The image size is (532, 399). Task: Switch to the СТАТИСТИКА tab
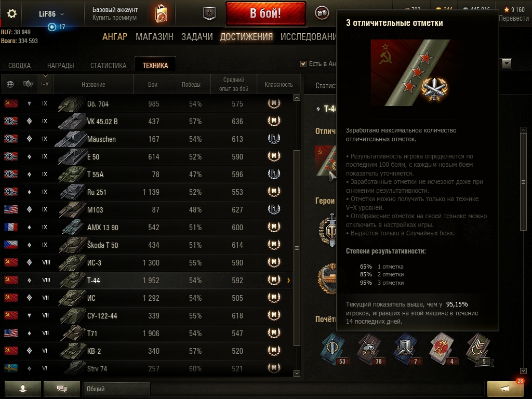108,65
